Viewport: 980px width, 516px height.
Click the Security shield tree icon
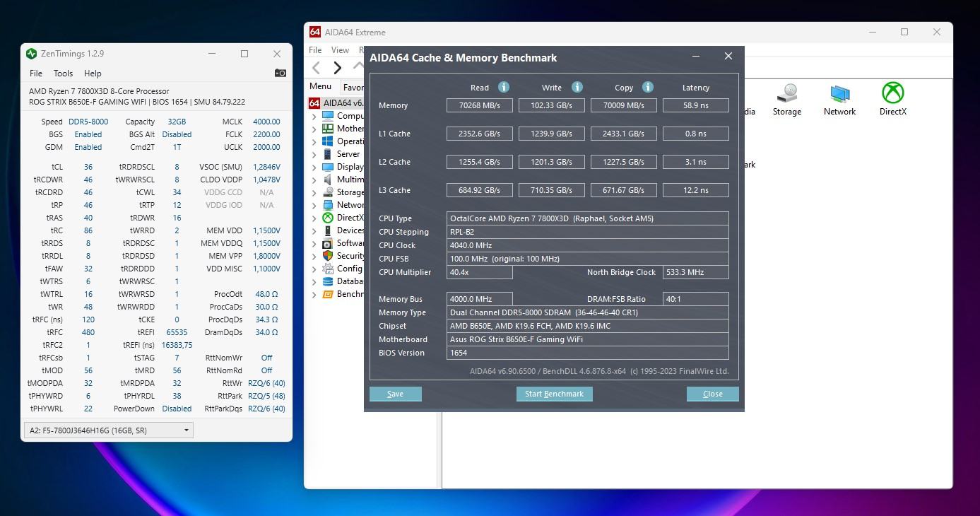328,256
